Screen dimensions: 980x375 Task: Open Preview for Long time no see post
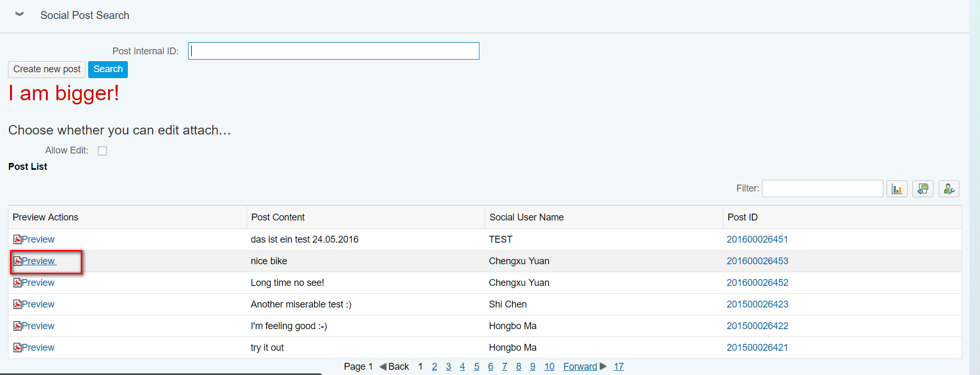pyautogui.click(x=38, y=283)
